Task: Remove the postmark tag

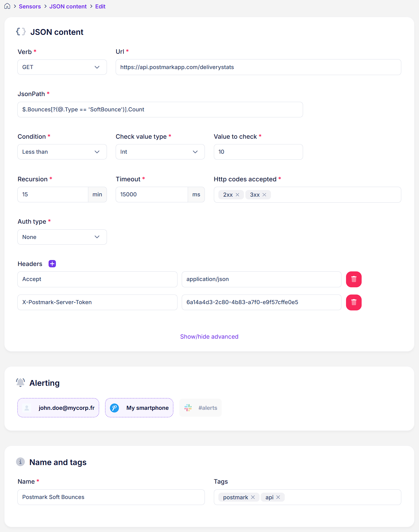Action: point(253,497)
